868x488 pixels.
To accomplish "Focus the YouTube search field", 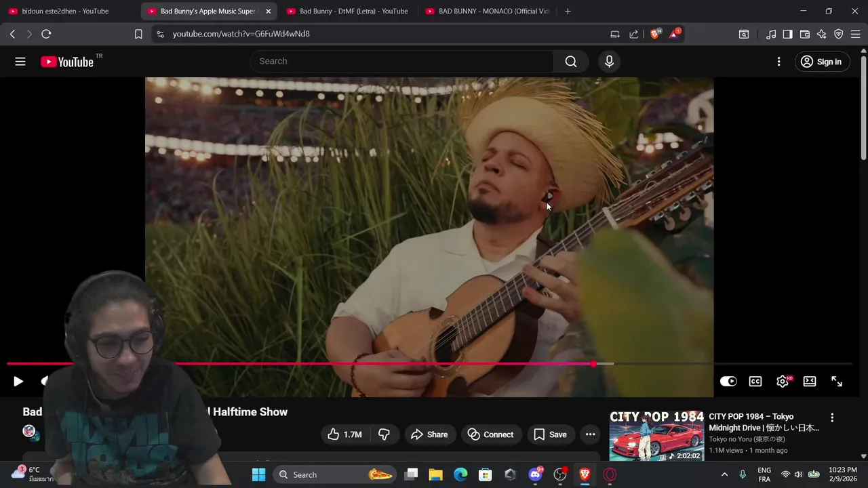I will click(x=401, y=62).
